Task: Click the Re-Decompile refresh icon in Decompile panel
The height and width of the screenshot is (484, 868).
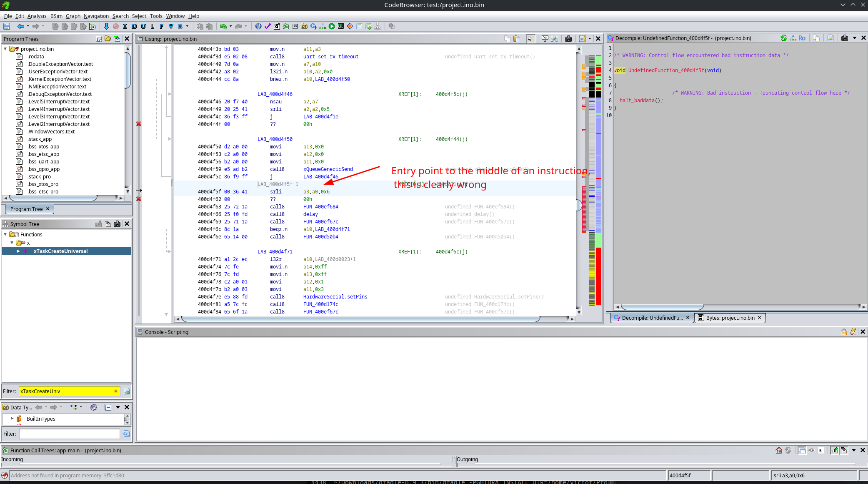Action: (783, 38)
